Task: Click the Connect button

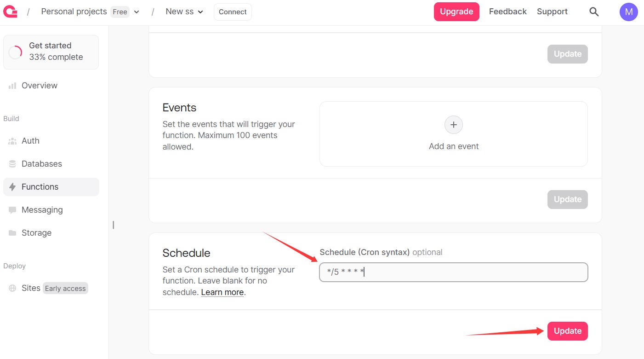Action: pos(233,12)
